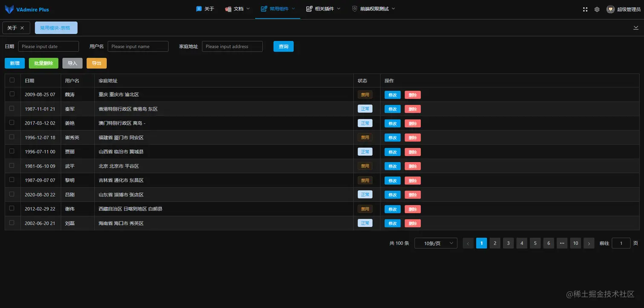Go to next page arrow
The width and height of the screenshot is (644, 308).
click(x=589, y=243)
